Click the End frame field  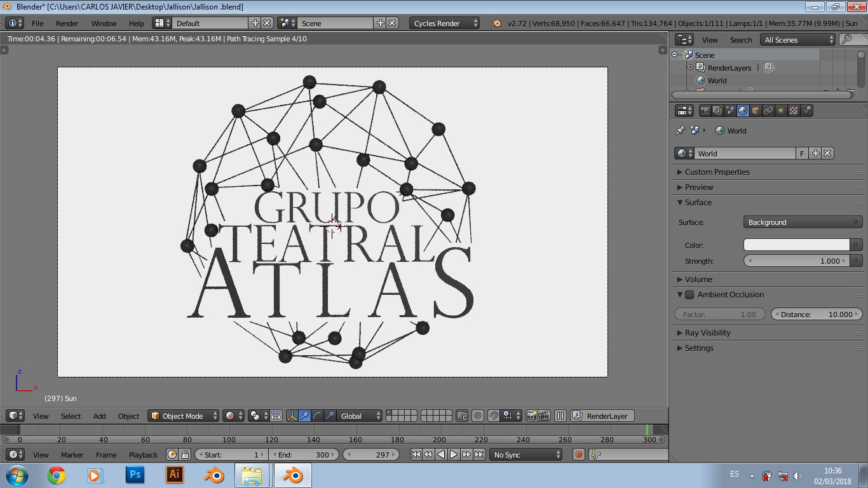[x=304, y=454]
